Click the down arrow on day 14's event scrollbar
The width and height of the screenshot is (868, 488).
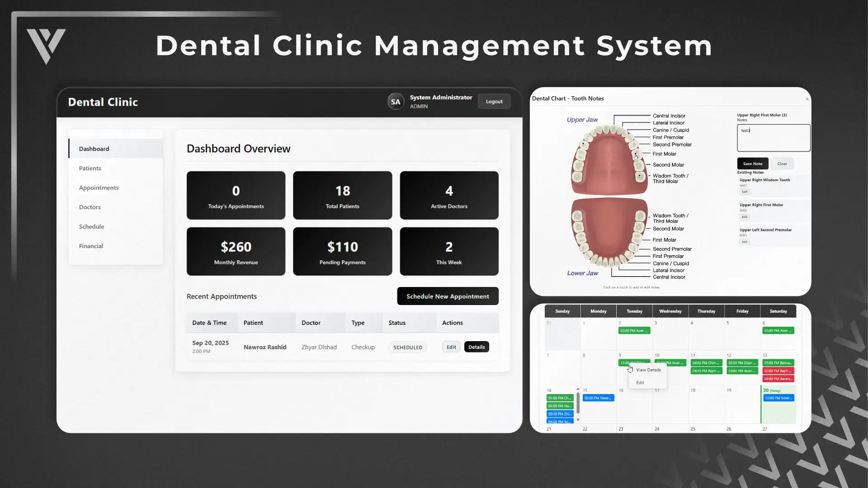pyautogui.click(x=578, y=420)
